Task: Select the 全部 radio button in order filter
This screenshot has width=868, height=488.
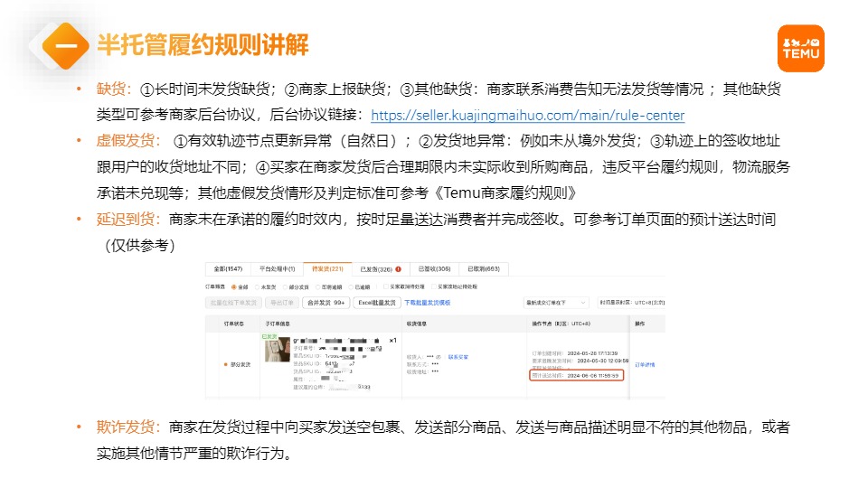Action: (235, 286)
